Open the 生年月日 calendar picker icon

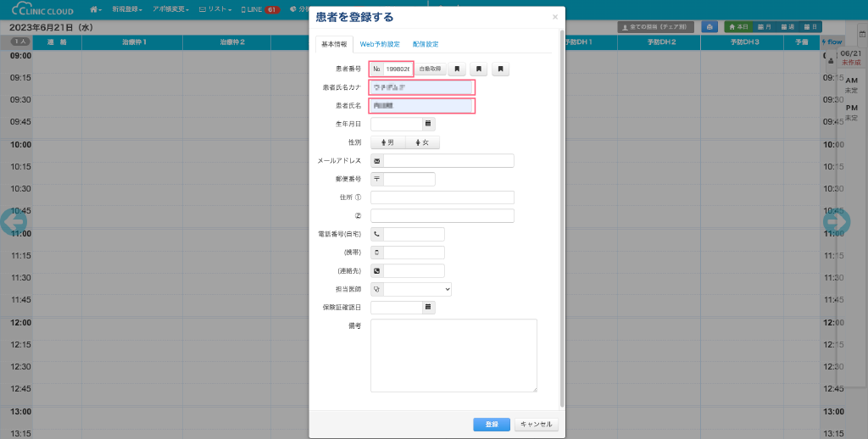pyautogui.click(x=428, y=124)
